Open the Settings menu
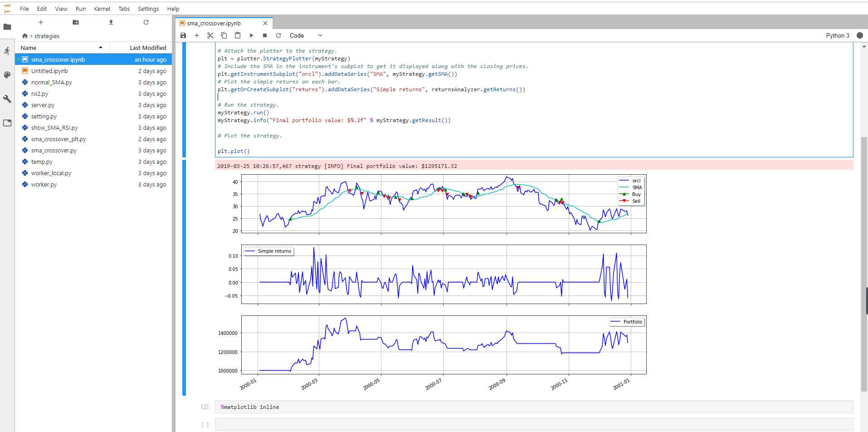 [x=148, y=9]
